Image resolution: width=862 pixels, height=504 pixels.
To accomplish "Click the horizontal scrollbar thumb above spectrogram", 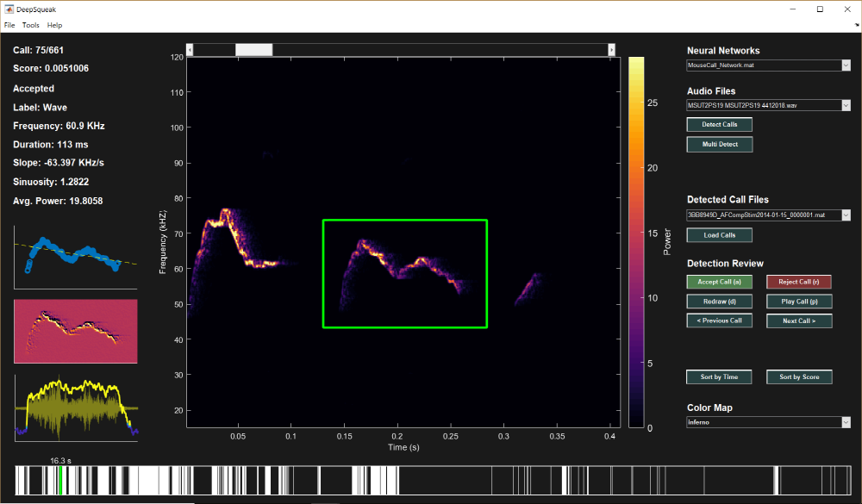I will coord(254,50).
